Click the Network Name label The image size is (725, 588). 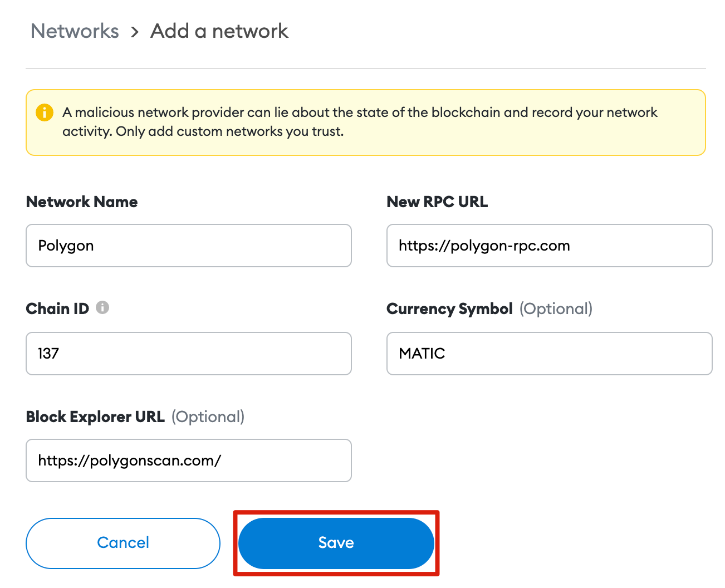[82, 202]
